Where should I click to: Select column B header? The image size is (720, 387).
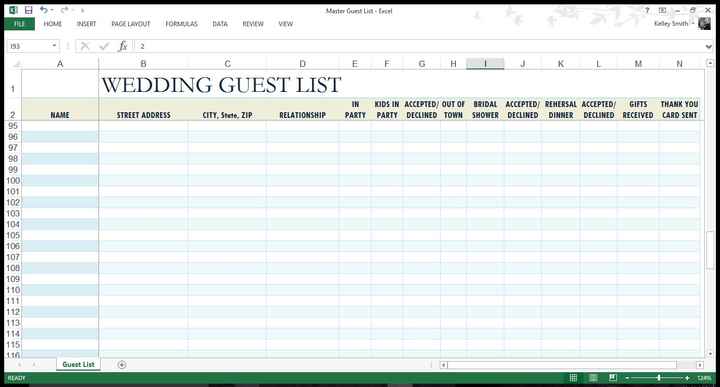[x=143, y=64]
